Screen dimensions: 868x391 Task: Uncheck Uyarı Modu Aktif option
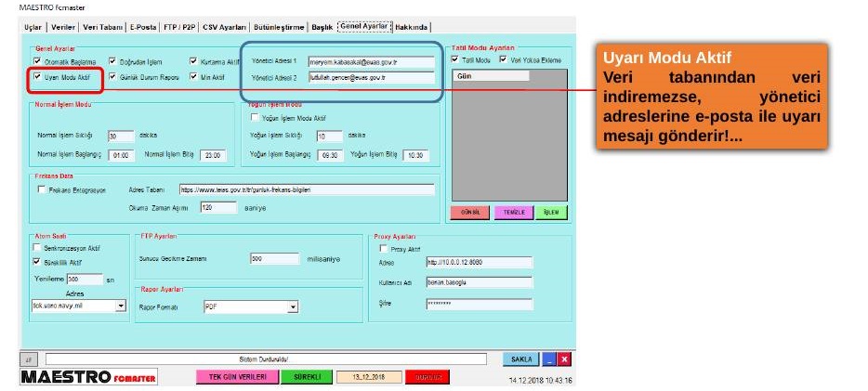tap(38, 77)
